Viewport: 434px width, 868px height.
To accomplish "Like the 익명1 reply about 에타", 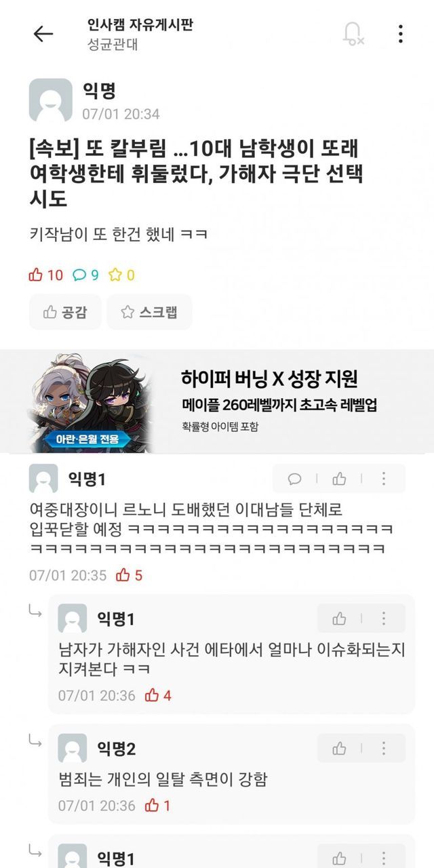I will [339, 618].
